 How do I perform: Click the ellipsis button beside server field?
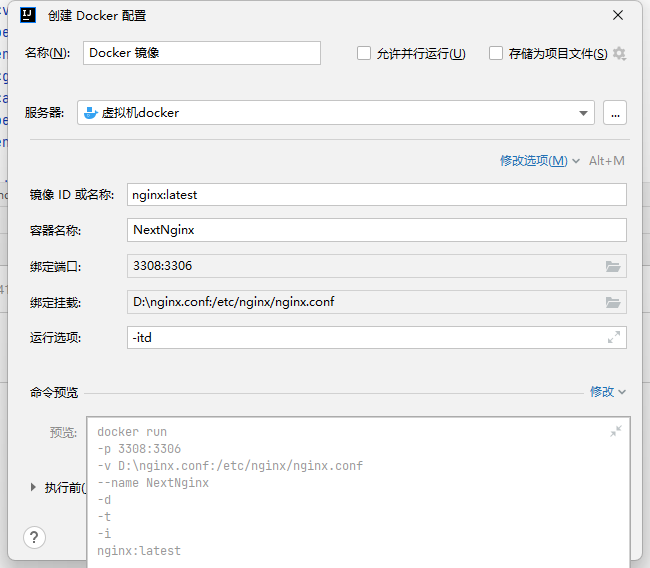(615, 113)
